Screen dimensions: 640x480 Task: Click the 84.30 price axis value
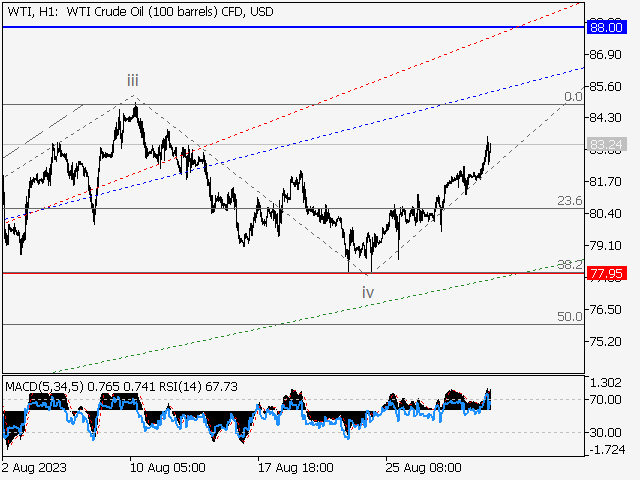coord(606,118)
